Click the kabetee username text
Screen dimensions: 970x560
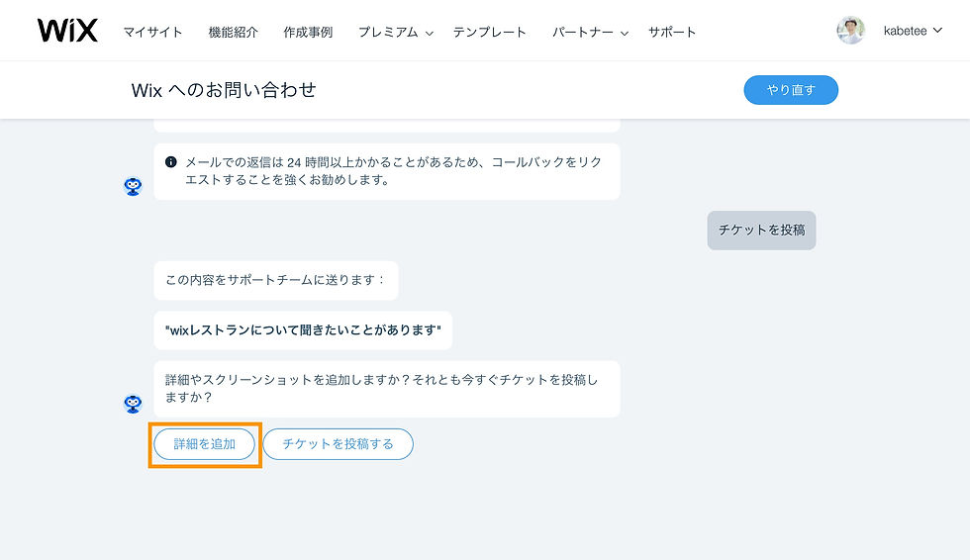point(905,31)
